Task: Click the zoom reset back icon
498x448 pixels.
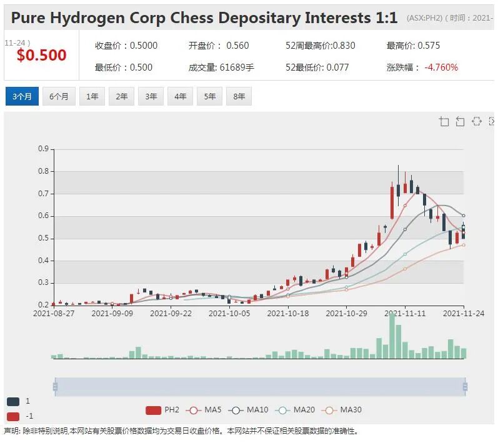Action: 460,121
